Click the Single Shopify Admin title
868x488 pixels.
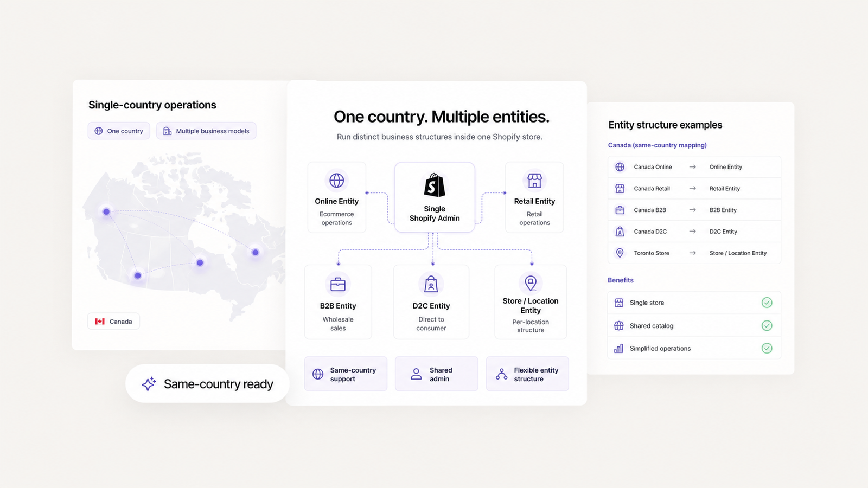pos(435,214)
